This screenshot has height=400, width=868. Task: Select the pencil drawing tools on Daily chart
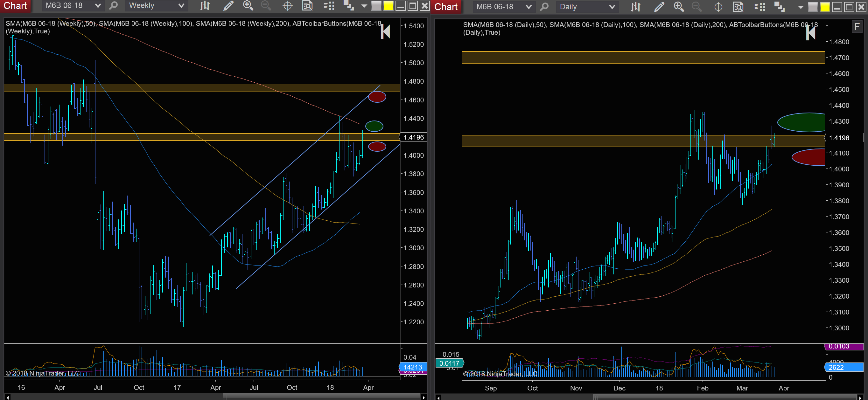[659, 7]
